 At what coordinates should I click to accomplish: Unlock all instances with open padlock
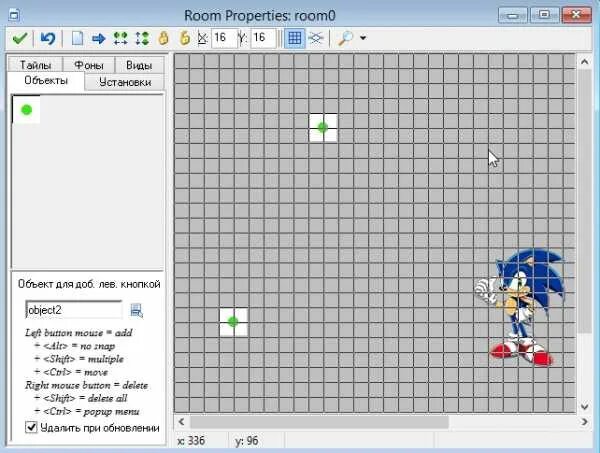coord(185,38)
